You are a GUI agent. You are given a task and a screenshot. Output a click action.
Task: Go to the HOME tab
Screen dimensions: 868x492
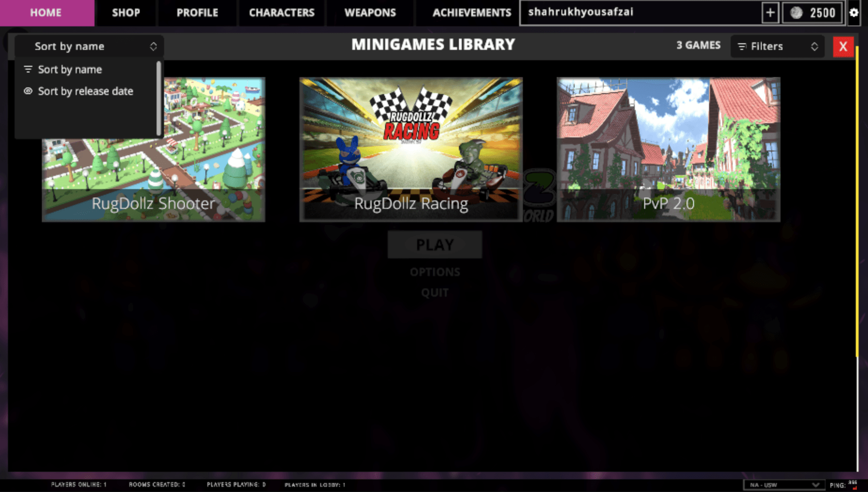[x=46, y=13]
